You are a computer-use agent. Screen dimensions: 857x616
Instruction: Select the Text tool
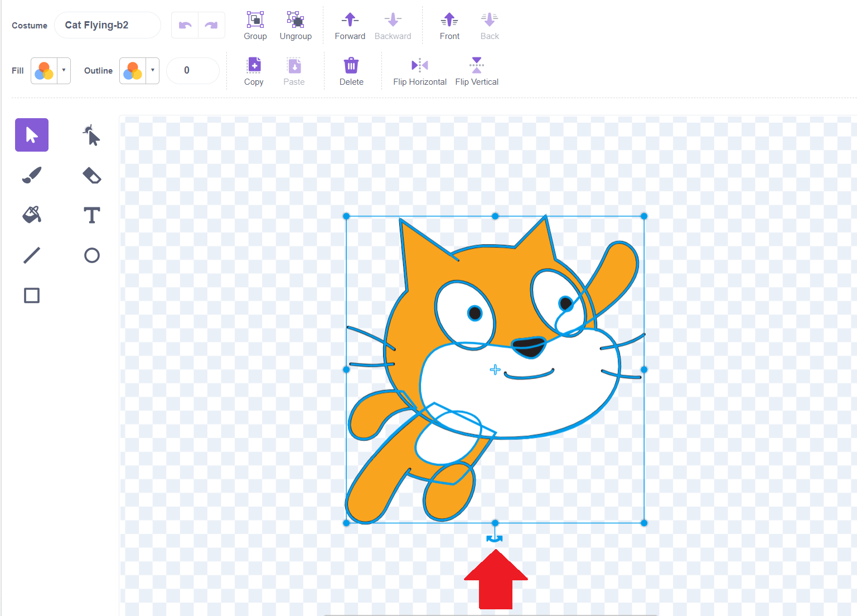click(x=92, y=215)
